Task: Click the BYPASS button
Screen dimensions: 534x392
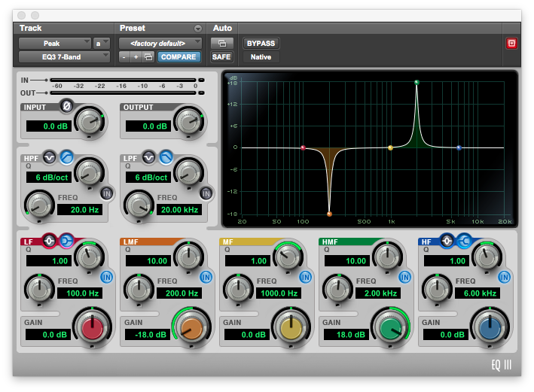Action: pos(261,43)
